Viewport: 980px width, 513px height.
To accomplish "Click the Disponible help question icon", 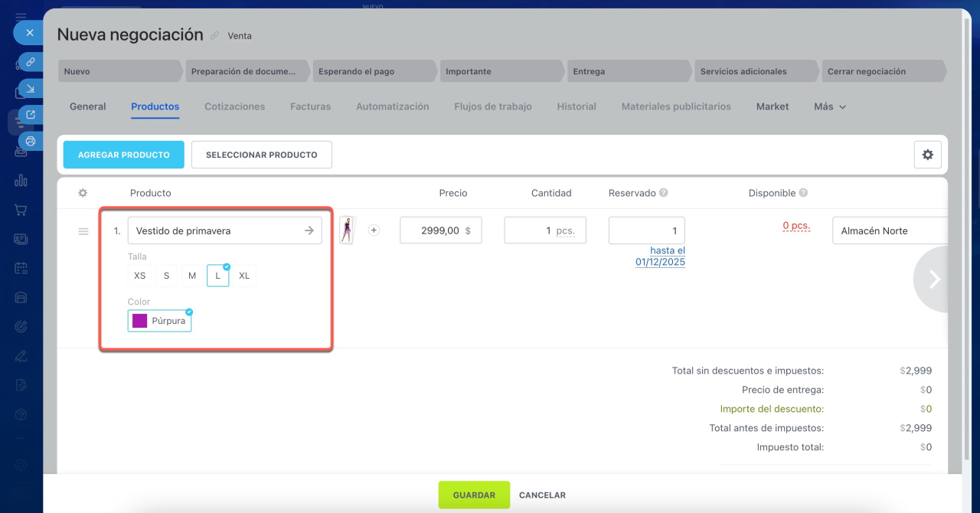I will [x=803, y=193].
